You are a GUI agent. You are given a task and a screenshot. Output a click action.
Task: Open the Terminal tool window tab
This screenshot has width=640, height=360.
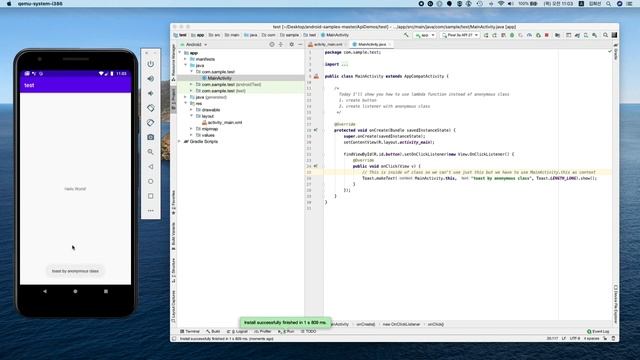point(190,331)
